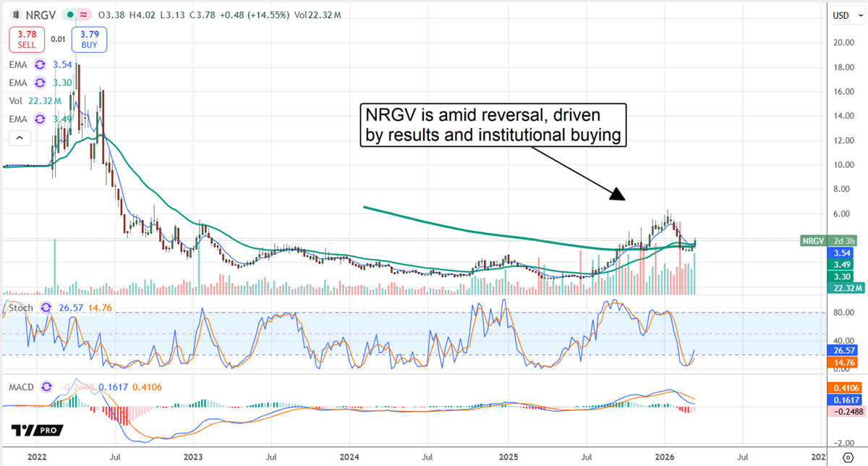Image resolution: width=868 pixels, height=466 pixels.
Task: Click the 2022 label on the time axis
Action: click(x=37, y=457)
